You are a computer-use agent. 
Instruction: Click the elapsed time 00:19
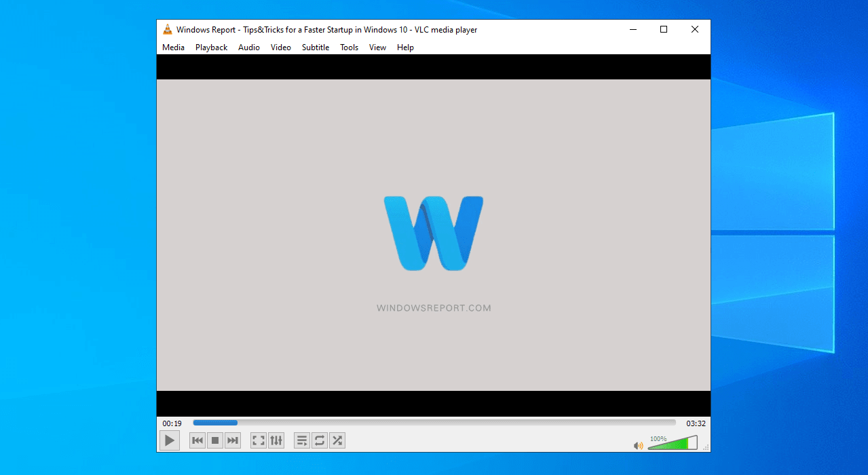172,423
